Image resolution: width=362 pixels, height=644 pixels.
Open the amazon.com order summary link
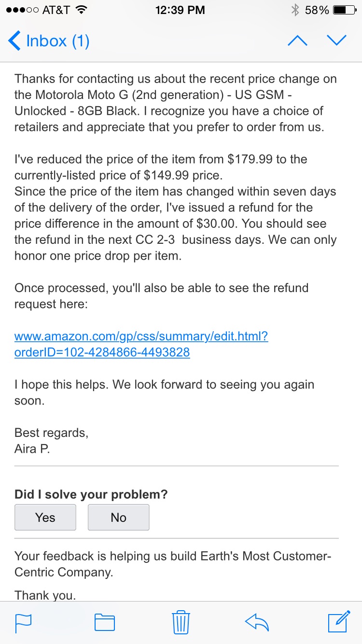click(141, 344)
